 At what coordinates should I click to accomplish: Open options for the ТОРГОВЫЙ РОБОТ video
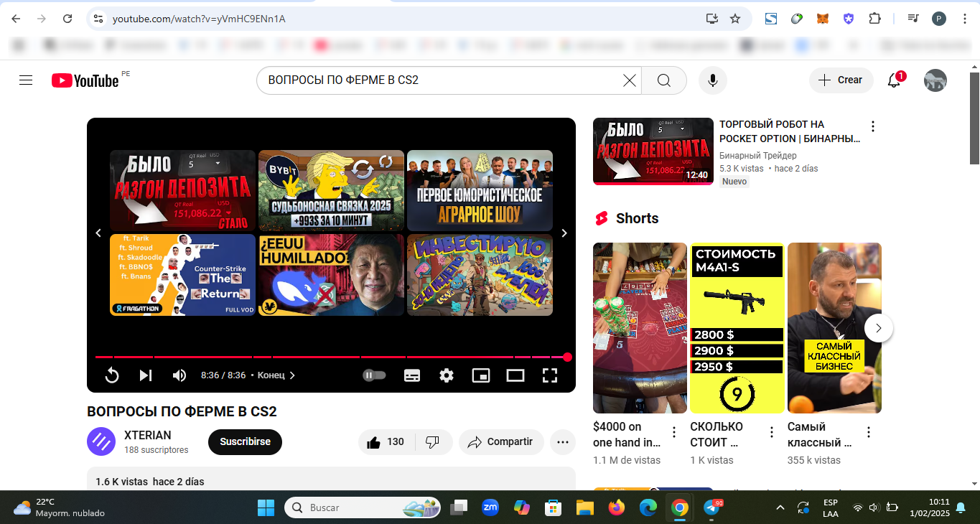point(873,127)
